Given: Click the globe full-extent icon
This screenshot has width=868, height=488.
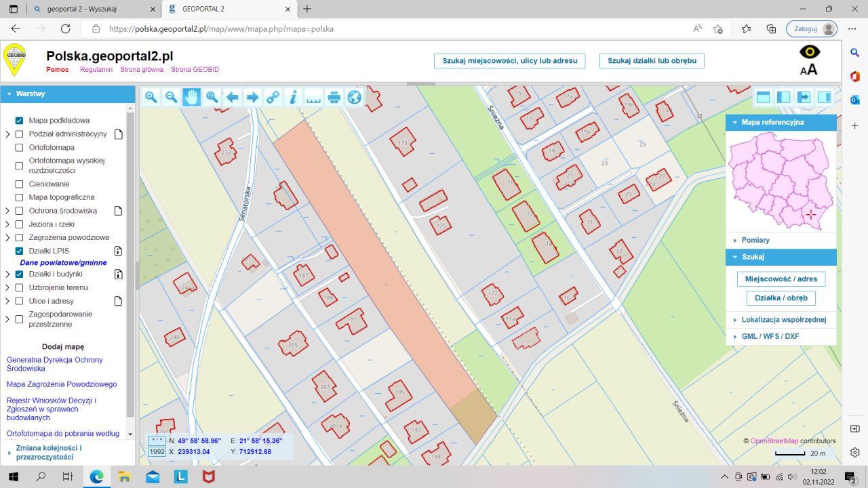Looking at the screenshot, I should tap(354, 98).
